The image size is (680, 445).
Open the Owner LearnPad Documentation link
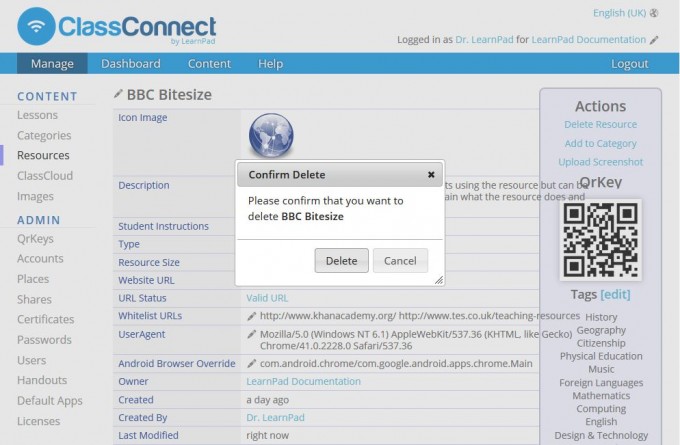[x=303, y=381]
